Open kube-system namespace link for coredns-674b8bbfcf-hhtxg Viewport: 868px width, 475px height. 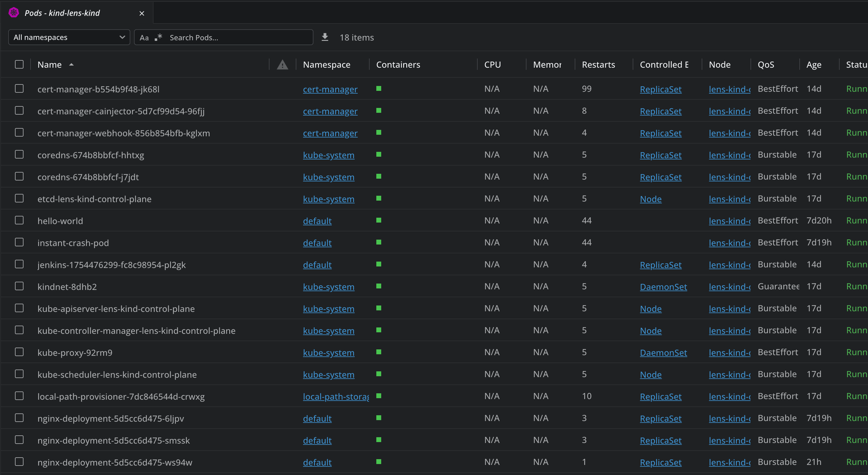[x=328, y=155]
